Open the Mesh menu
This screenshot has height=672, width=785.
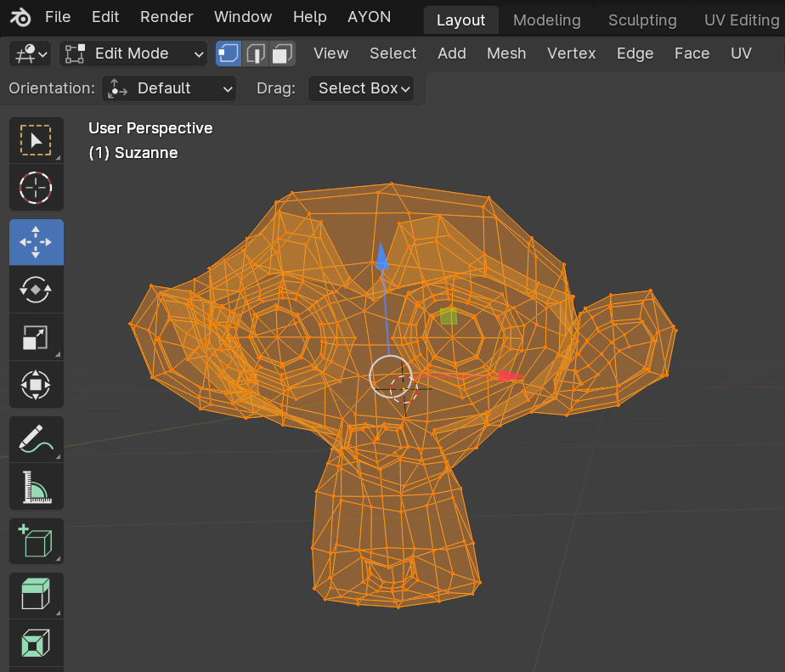click(506, 54)
